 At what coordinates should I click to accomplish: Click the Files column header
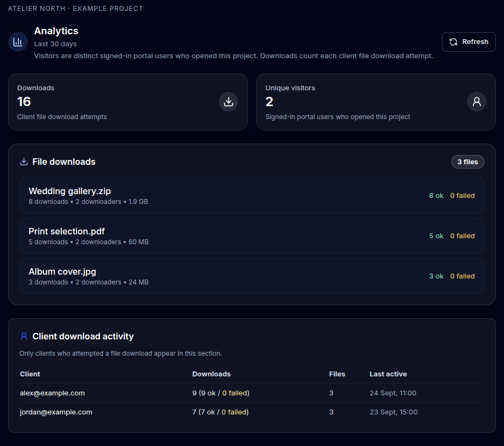coord(337,374)
